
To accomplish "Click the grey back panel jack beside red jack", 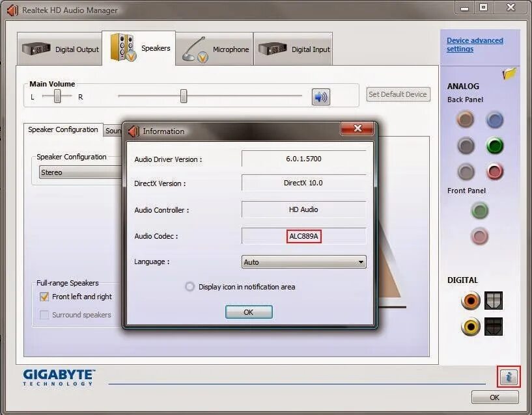I will pos(466,172).
